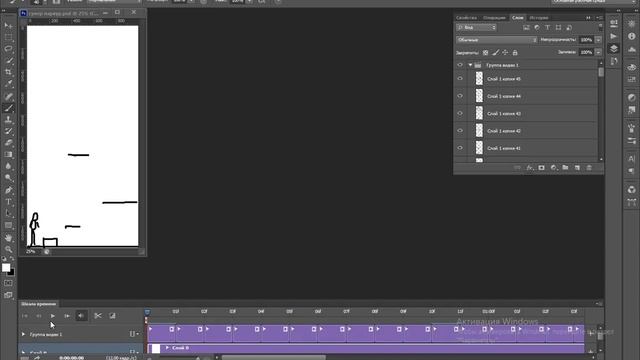The width and height of the screenshot is (640, 360).
Task: Collapse Группа видео 1 group in Layers
Action: pyautogui.click(x=470, y=65)
